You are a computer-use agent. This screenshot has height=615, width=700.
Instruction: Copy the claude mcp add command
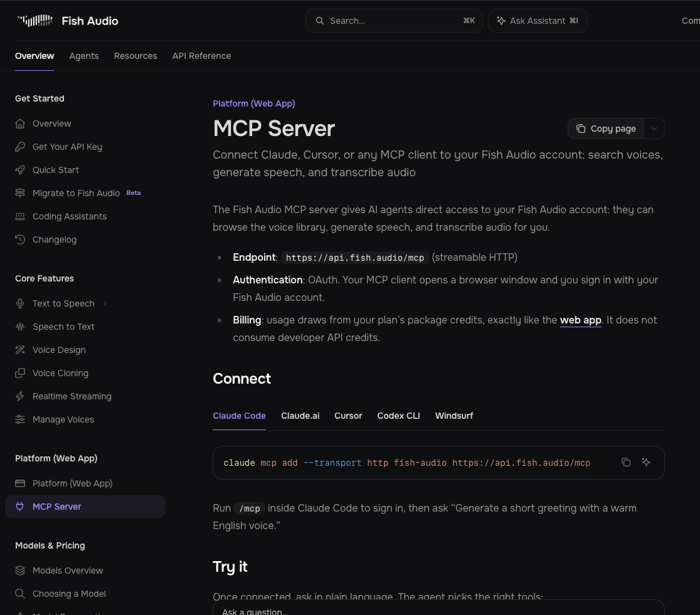(626, 463)
